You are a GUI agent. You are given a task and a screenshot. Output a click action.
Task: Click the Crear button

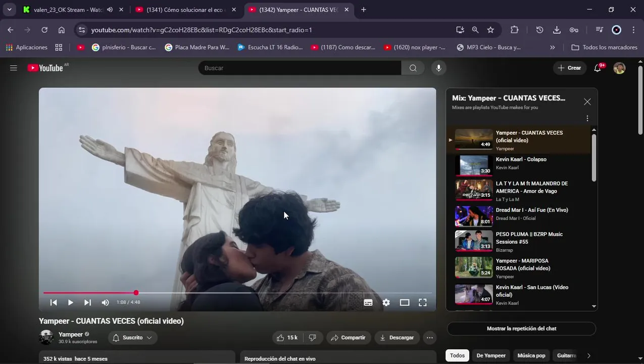569,68
